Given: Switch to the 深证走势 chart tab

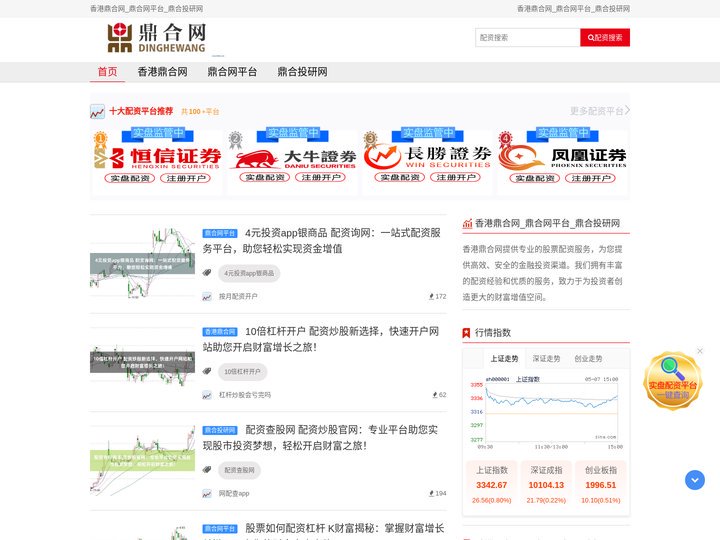Looking at the screenshot, I should click(546, 359).
